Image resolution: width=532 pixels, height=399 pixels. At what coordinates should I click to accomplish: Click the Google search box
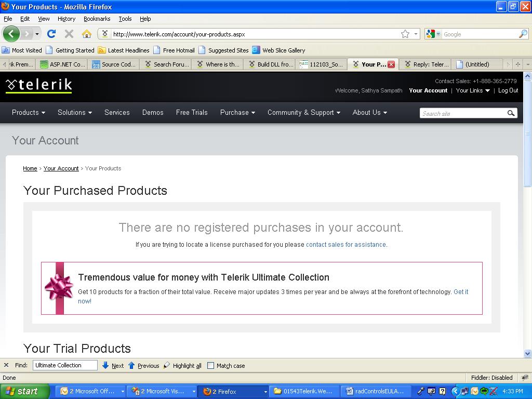pos(480,34)
